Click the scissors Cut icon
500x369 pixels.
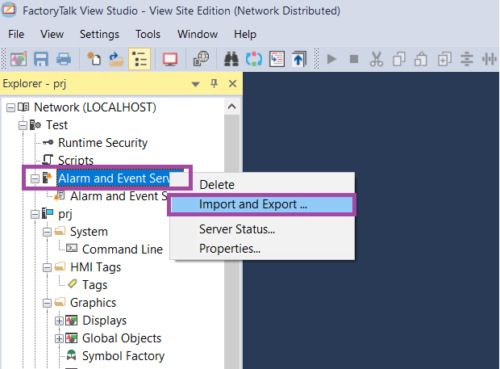376,59
